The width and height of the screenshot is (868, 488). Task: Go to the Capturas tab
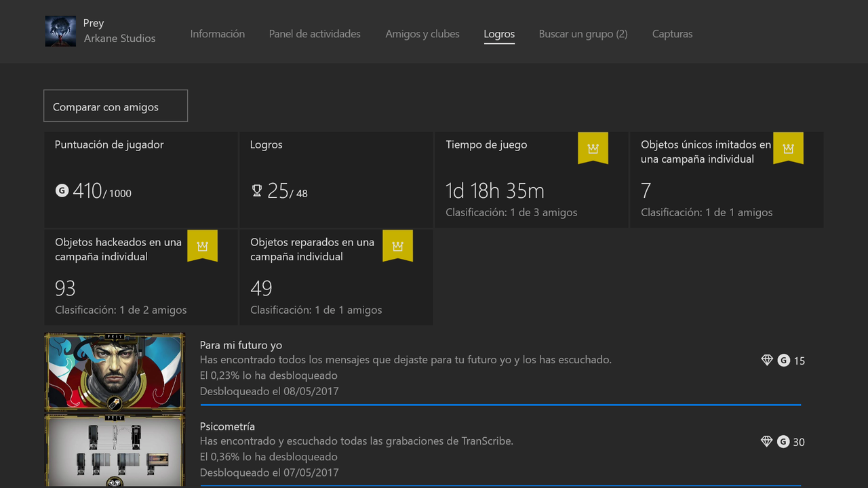click(x=673, y=34)
